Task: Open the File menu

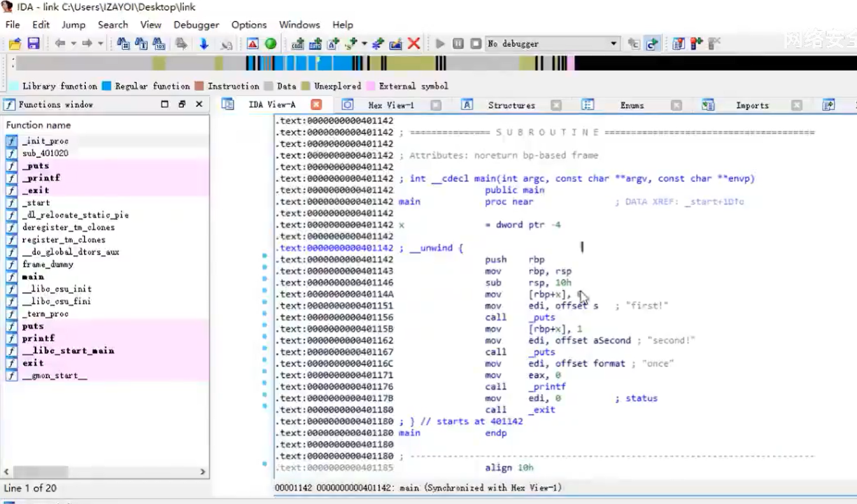Action: (13, 25)
